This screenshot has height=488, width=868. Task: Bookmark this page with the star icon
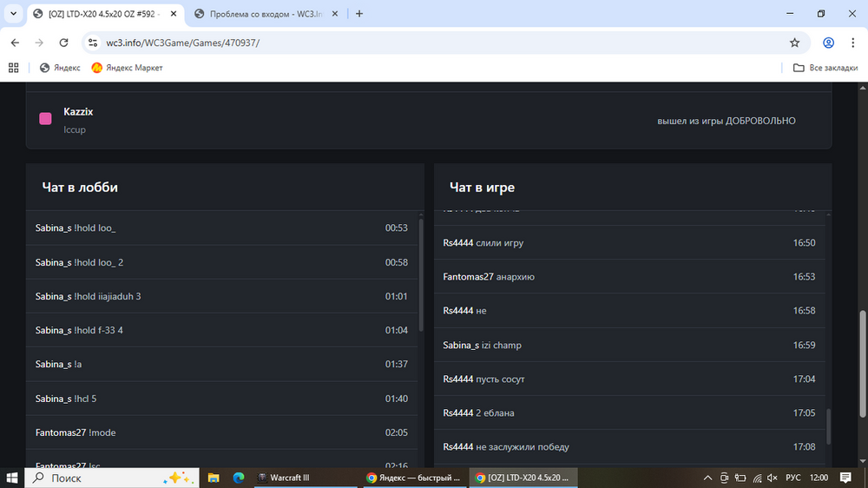pyautogui.click(x=794, y=43)
